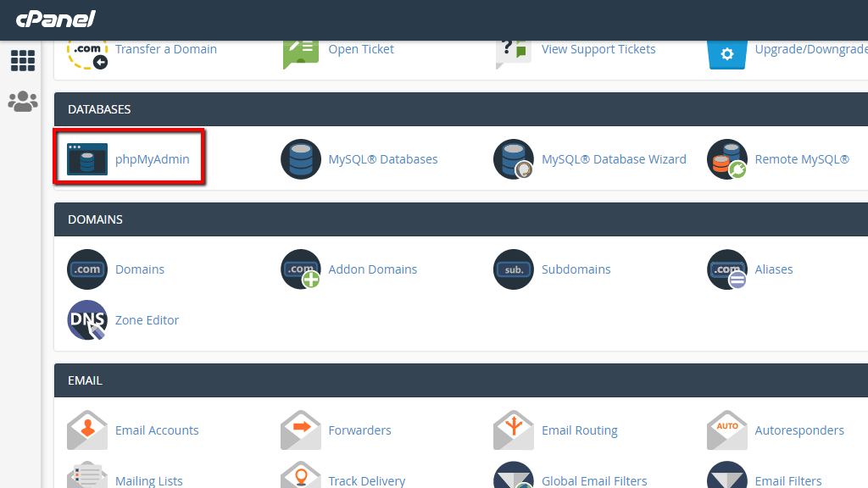
Task: Click the Addon Domains icon
Action: [x=301, y=269]
